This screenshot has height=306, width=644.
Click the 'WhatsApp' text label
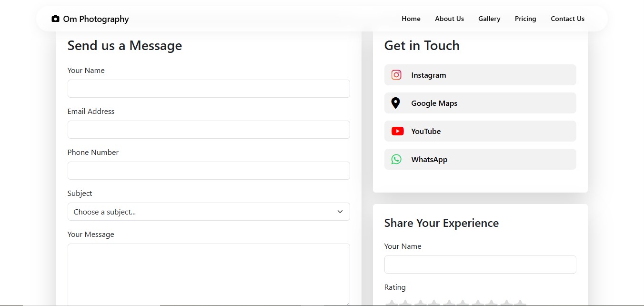(429, 160)
